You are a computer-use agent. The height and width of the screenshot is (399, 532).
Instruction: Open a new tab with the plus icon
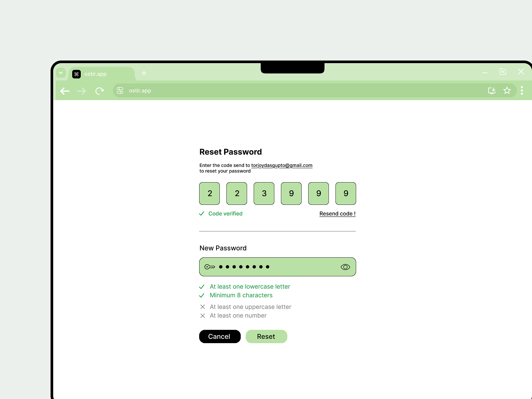pyautogui.click(x=144, y=73)
